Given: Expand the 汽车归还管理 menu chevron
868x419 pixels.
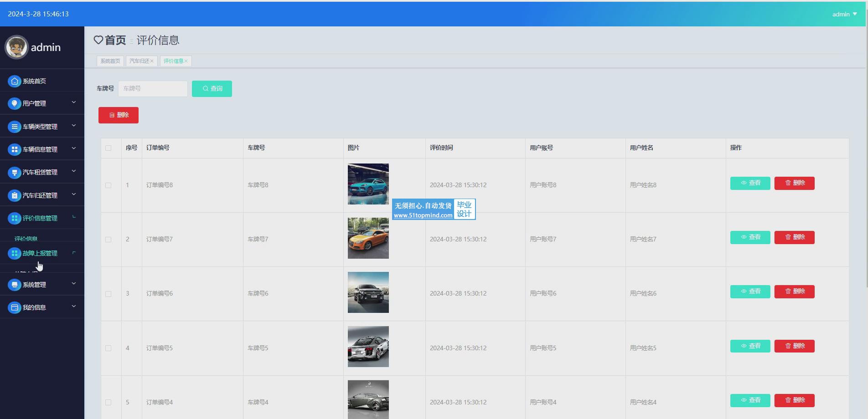Looking at the screenshot, I should [74, 195].
